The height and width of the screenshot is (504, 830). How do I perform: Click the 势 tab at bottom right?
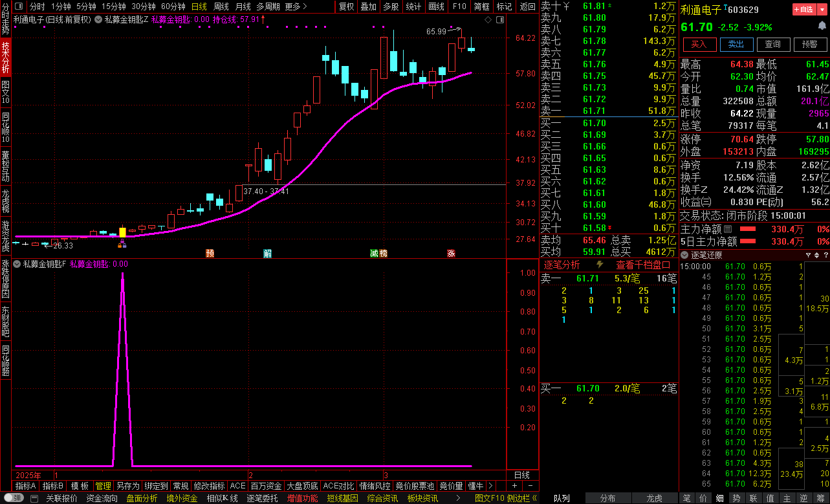pos(736,498)
